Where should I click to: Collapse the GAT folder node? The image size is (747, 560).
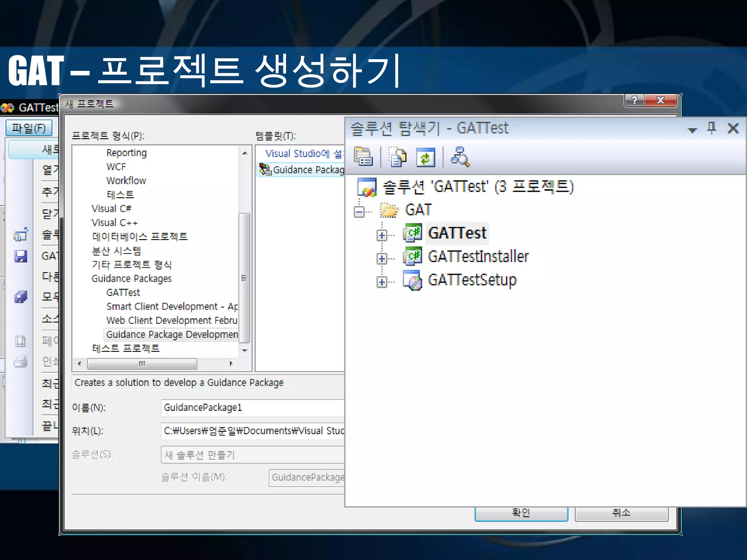(x=359, y=211)
